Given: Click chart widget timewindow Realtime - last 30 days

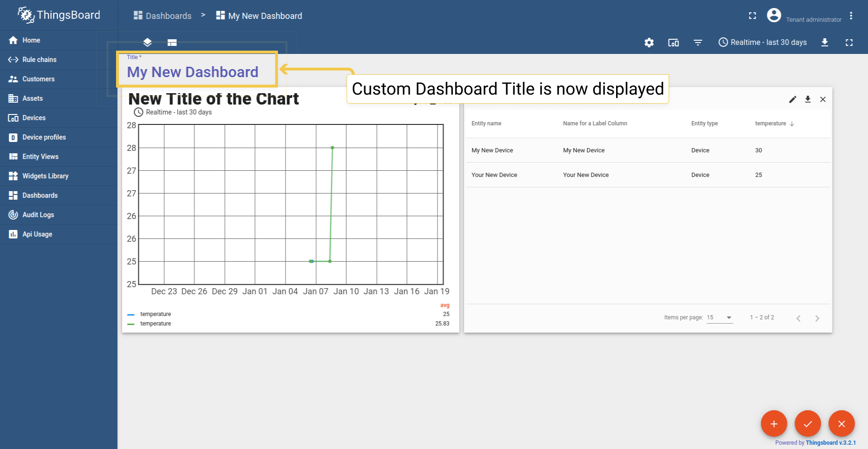Looking at the screenshot, I should coord(173,112).
